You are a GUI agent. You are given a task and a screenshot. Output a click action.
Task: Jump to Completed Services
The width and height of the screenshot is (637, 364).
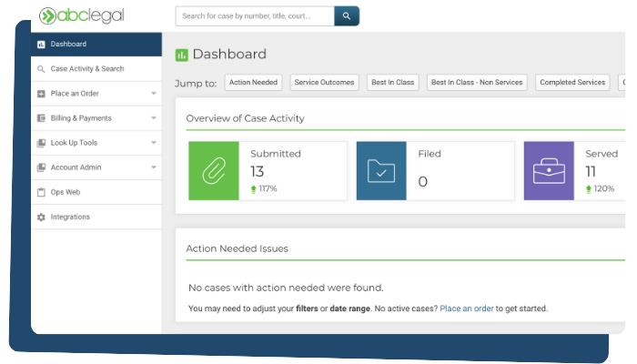(572, 83)
